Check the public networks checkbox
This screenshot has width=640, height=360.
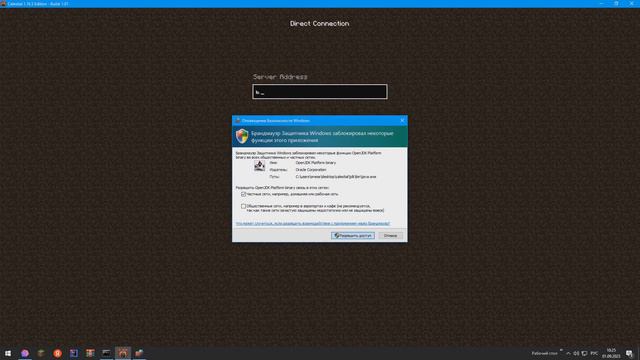pos(243,206)
